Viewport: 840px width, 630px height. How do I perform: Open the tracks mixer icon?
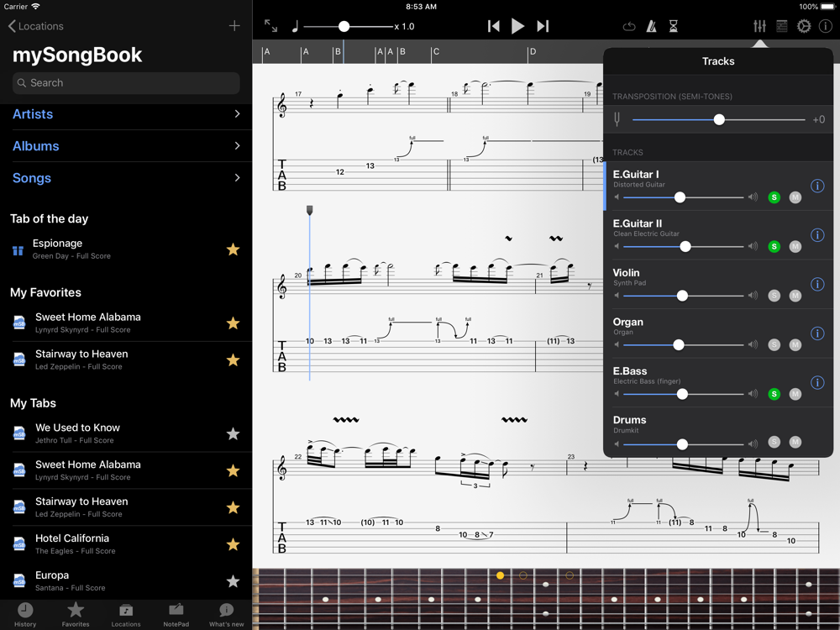[759, 26]
